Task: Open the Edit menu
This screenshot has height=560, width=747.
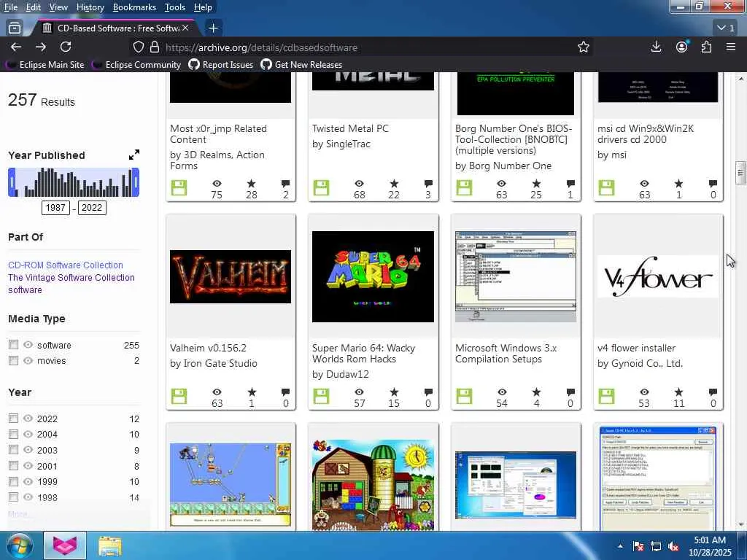Action: pyautogui.click(x=34, y=7)
